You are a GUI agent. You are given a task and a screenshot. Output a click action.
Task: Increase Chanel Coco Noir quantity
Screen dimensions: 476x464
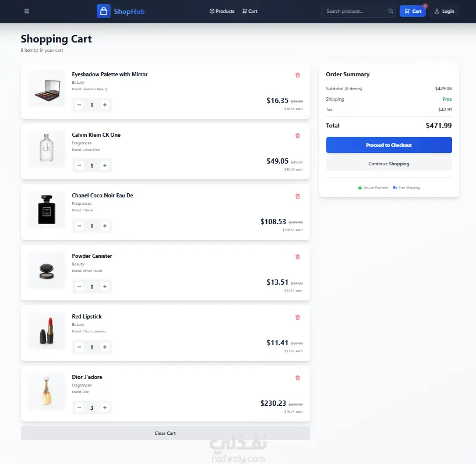coord(105,226)
